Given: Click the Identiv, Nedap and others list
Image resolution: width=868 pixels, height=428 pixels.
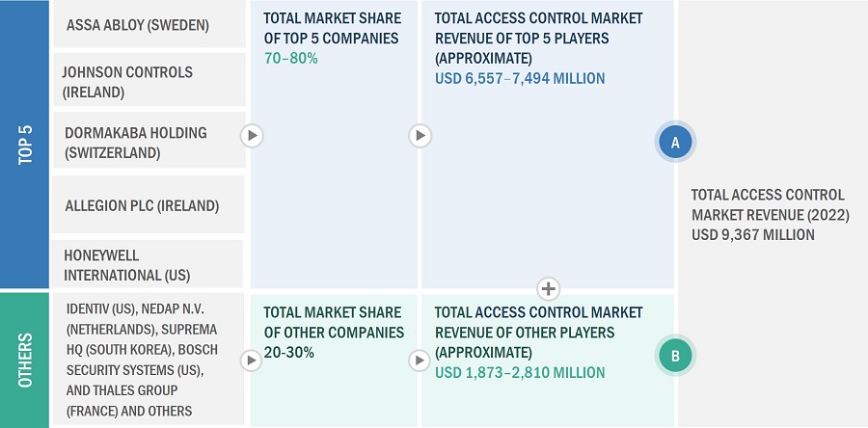Looking at the screenshot, I should tap(135, 360).
